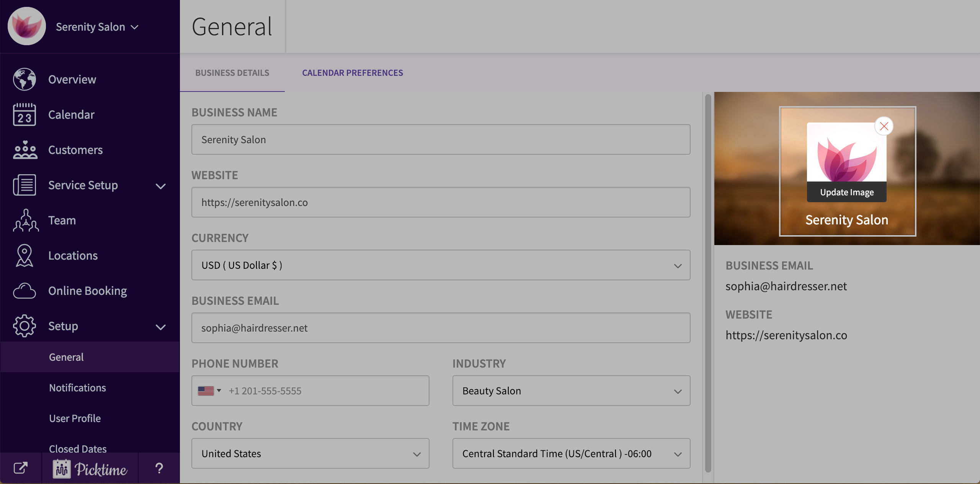Click the Online Booking cloud icon
The width and height of the screenshot is (980, 484).
coord(24,291)
